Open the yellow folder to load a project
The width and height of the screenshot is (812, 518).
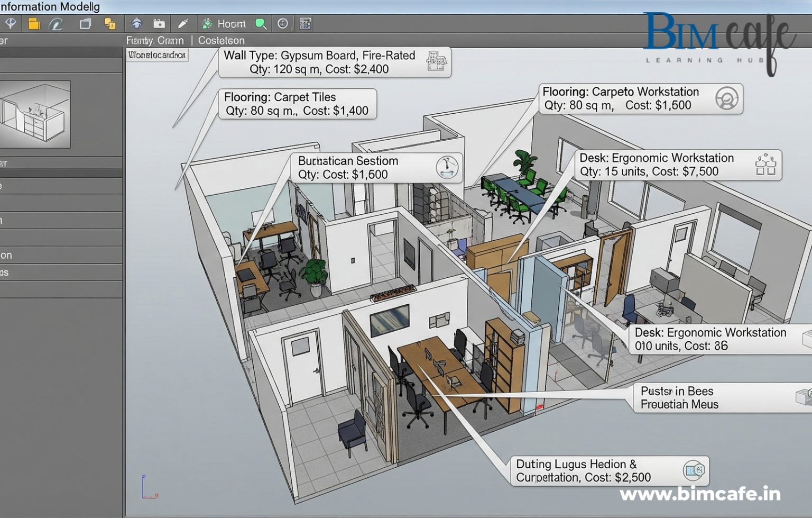coord(34,23)
